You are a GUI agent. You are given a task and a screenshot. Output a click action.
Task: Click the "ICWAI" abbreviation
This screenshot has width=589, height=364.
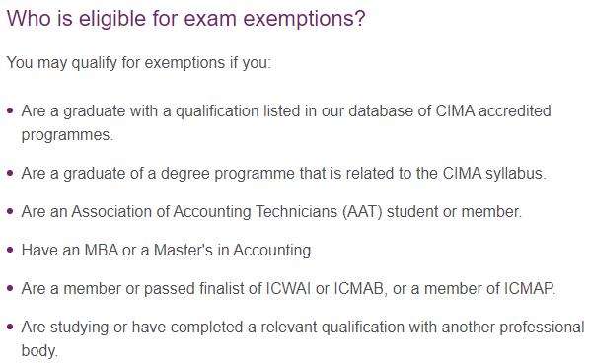click(288, 288)
